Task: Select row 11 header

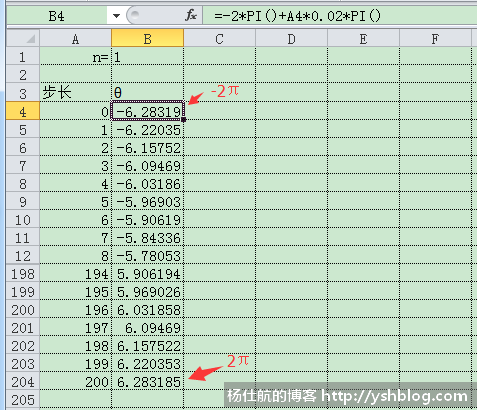Action: (x=23, y=237)
